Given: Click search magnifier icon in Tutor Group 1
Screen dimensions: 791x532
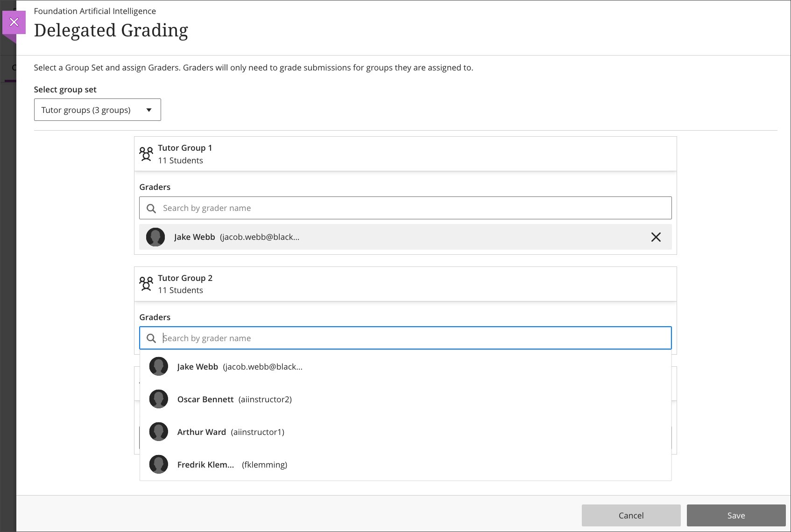Looking at the screenshot, I should (151, 208).
